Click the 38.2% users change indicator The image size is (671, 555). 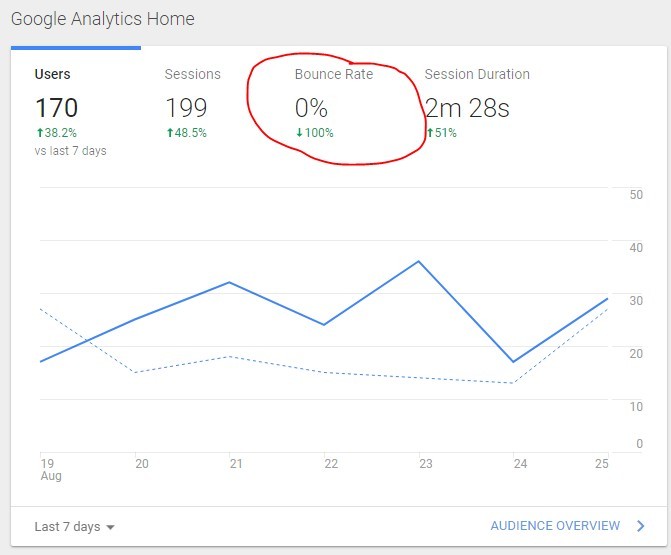[x=56, y=133]
